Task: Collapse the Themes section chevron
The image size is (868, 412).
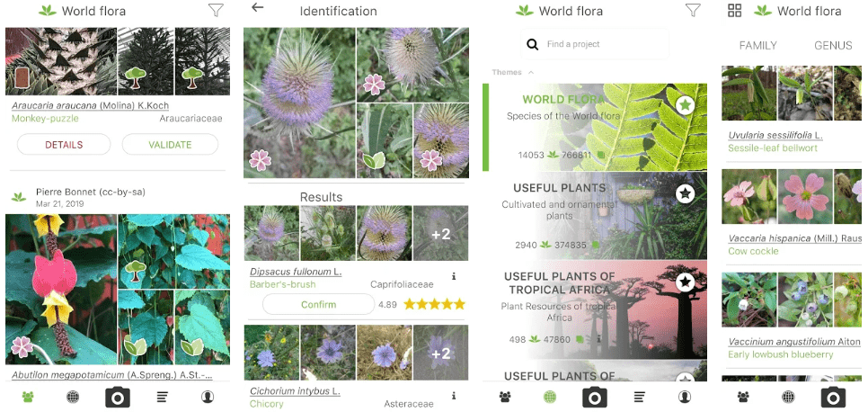Action: (530, 72)
